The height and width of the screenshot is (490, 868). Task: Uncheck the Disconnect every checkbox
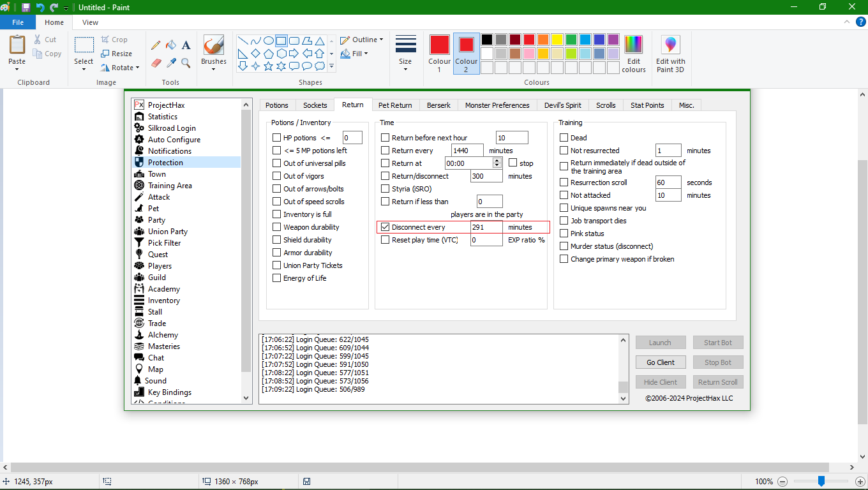[x=385, y=227]
